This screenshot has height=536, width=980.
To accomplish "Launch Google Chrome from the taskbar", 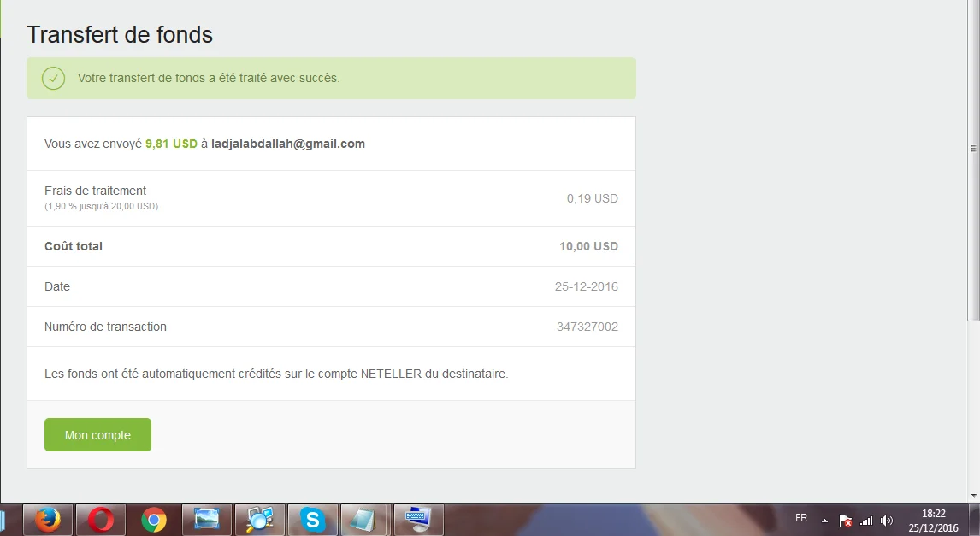I will click(154, 519).
